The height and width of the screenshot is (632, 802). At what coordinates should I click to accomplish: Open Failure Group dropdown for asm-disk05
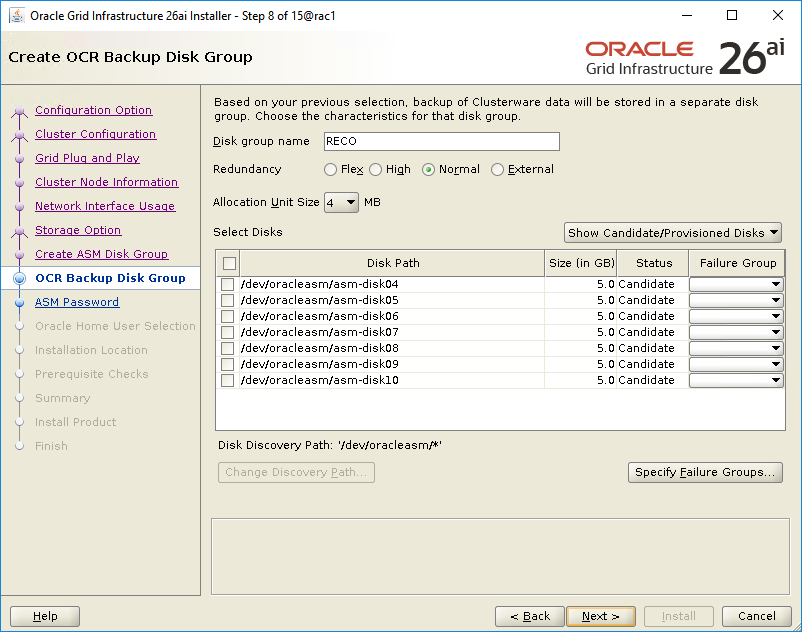click(x=736, y=300)
